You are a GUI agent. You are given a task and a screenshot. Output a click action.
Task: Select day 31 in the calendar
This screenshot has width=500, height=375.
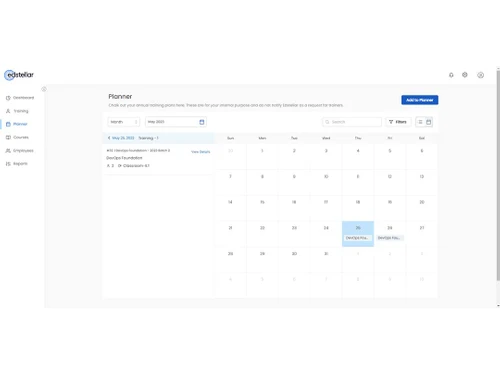(326, 259)
